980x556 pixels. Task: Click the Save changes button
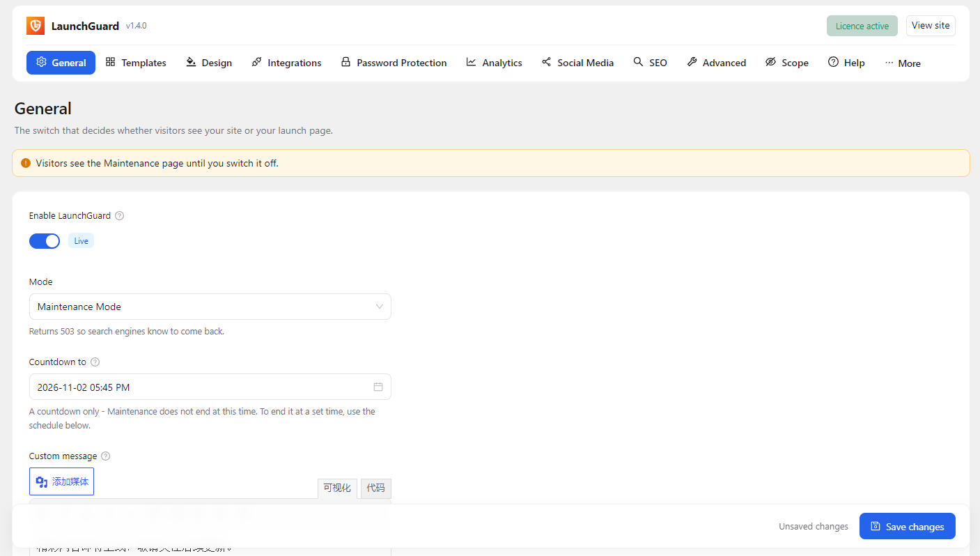click(908, 526)
